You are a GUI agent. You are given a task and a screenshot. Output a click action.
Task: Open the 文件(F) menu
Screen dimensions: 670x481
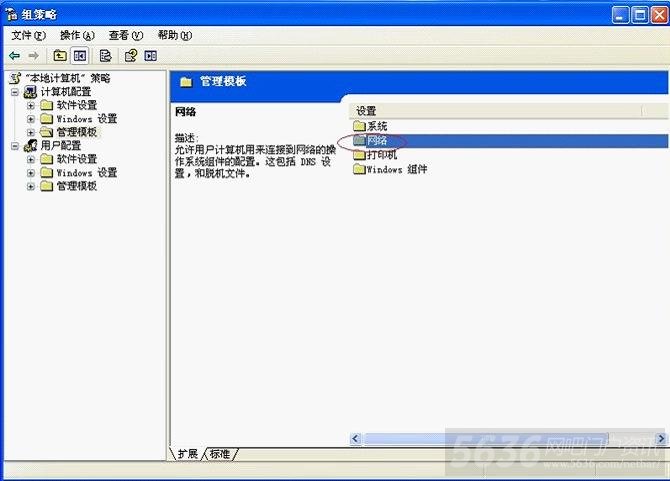tap(28, 35)
